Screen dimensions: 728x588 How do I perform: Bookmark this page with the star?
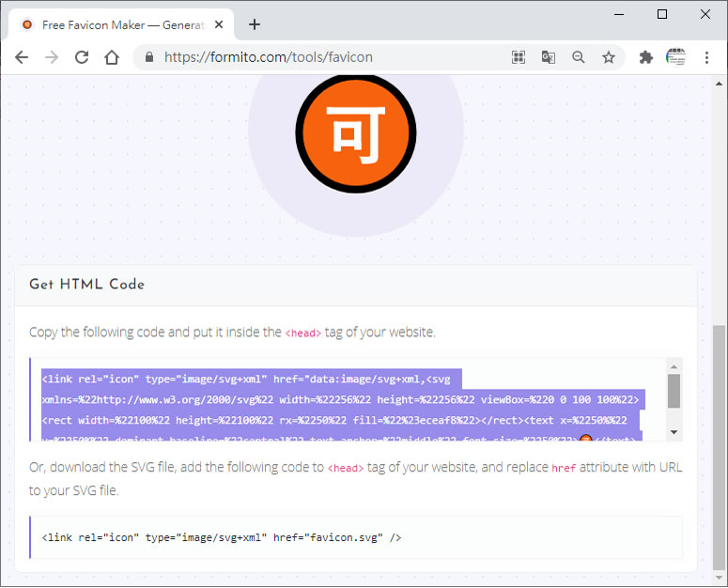point(609,57)
